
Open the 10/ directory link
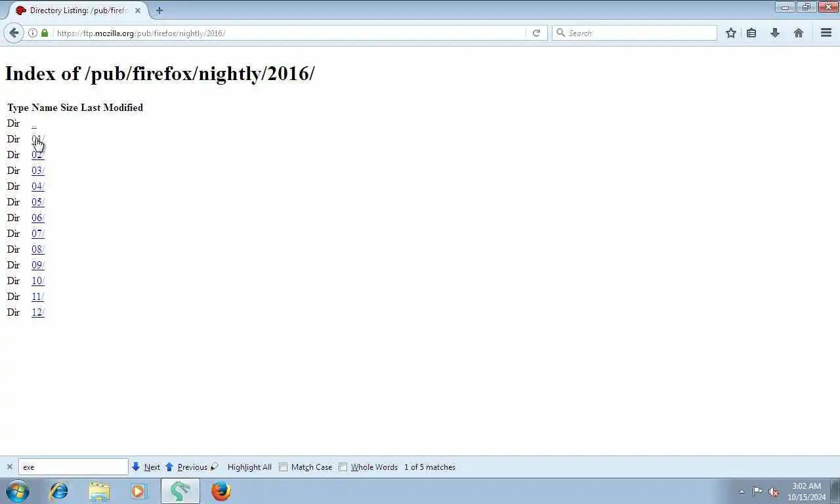click(x=38, y=281)
